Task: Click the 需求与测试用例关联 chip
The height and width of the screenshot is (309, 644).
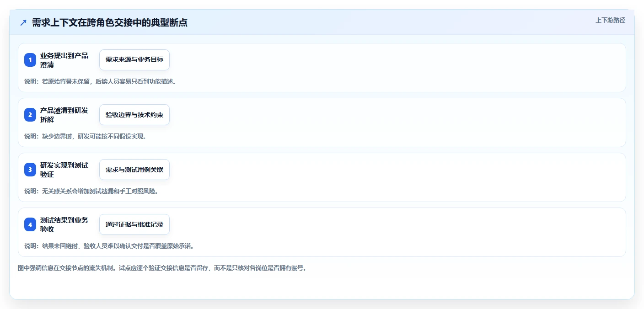Action: coord(134,170)
